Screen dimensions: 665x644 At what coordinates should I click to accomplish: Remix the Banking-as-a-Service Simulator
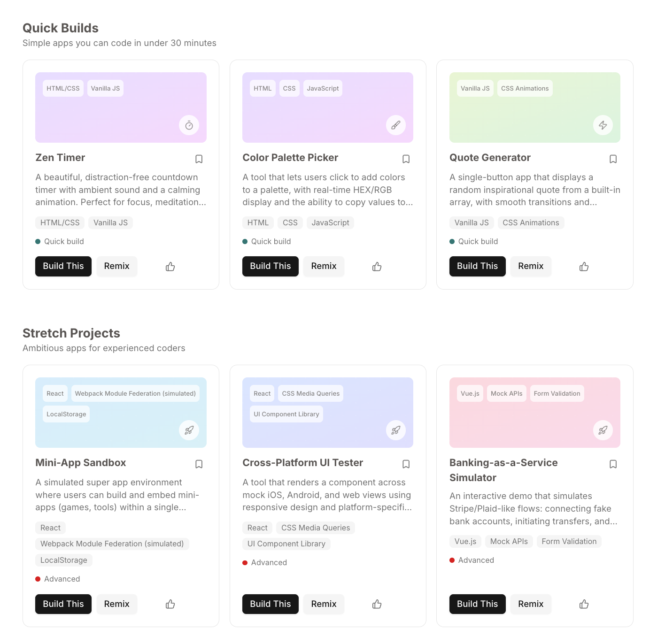531,604
